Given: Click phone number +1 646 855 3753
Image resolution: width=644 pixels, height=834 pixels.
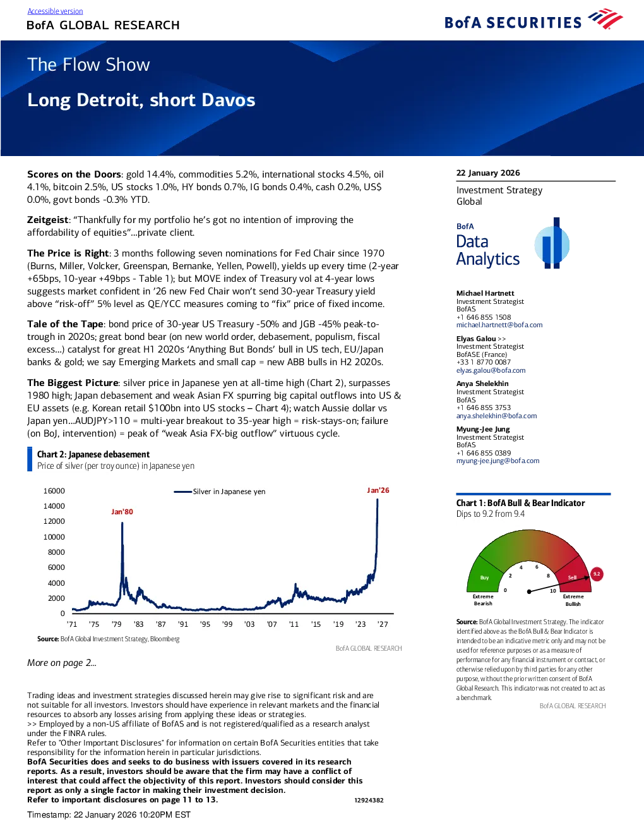Looking at the screenshot, I should tap(484, 408).
